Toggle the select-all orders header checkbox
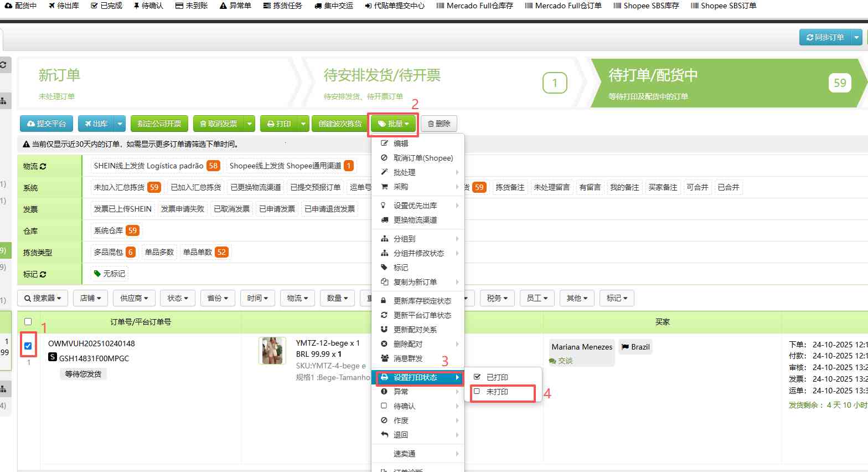868x472 pixels. (28, 321)
